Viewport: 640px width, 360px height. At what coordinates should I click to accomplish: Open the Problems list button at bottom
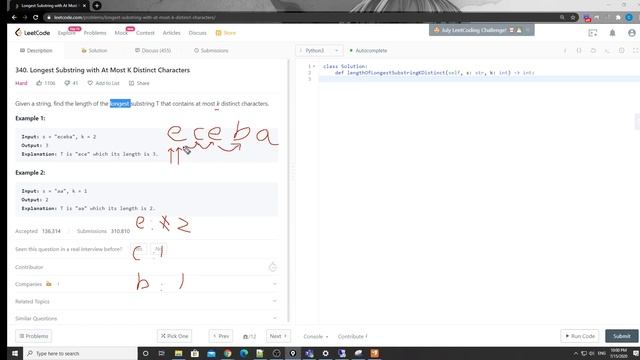[33, 336]
